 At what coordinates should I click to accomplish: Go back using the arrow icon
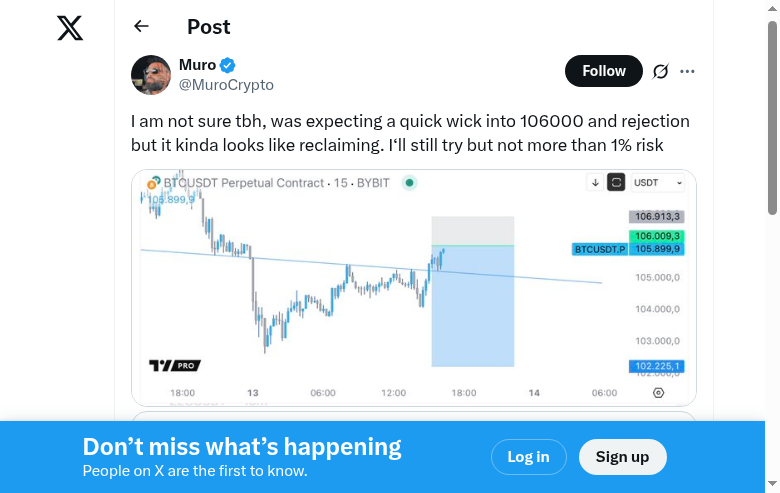141,27
